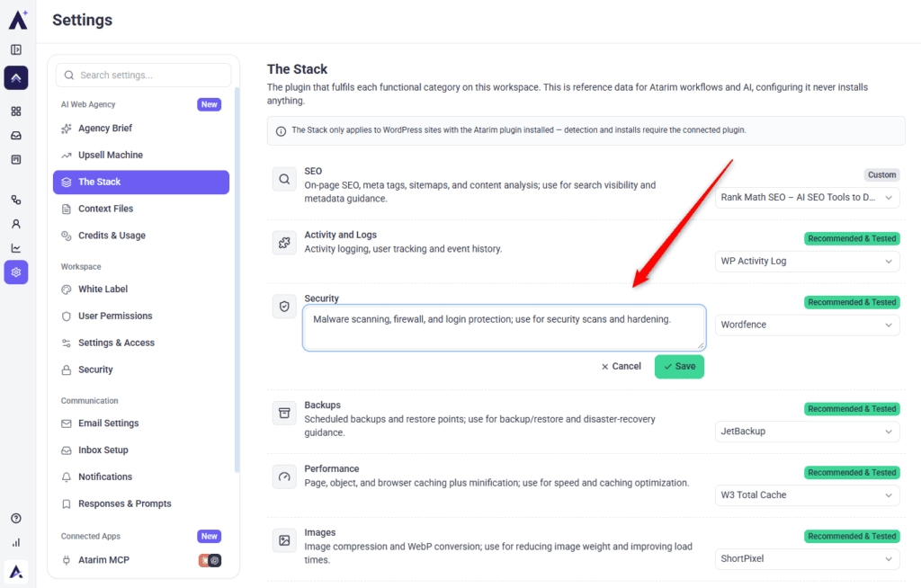Open White Label settings

pyautogui.click(x=141, y=289)
